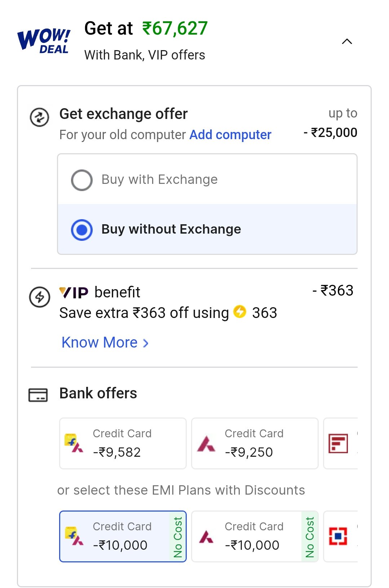
Task: Choose Credit Card offer of -₹9,582
Action: point(123,443)
